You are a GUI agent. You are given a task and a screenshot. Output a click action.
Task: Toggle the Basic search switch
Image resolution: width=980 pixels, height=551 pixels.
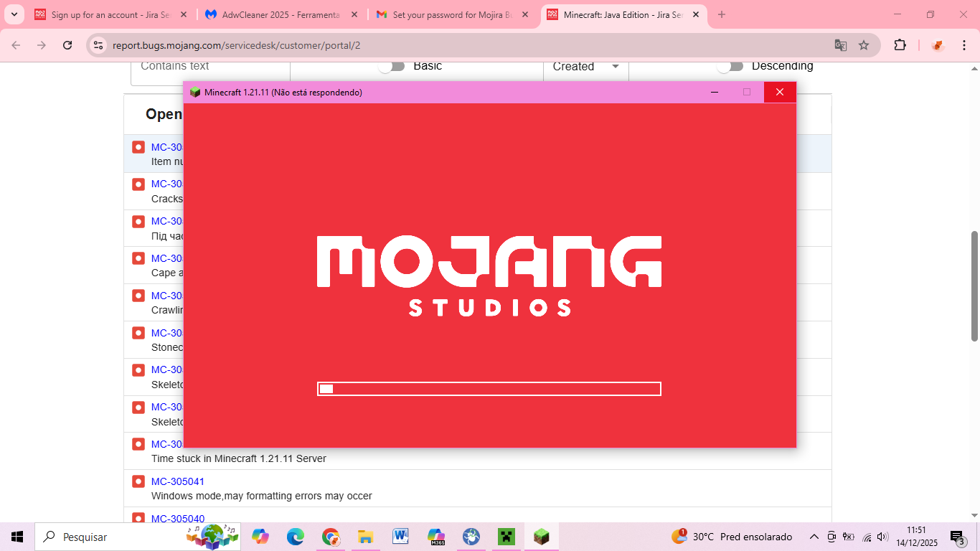point(392,66)
